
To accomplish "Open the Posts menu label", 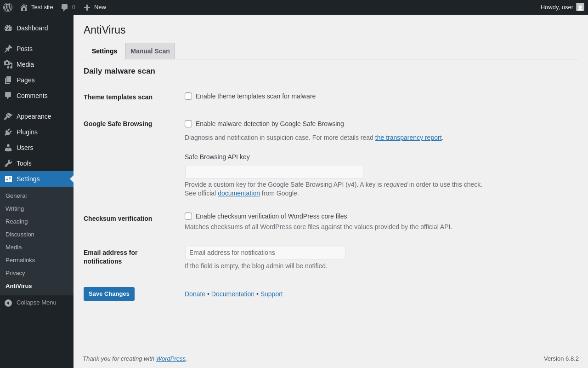I will coord(24,49).
